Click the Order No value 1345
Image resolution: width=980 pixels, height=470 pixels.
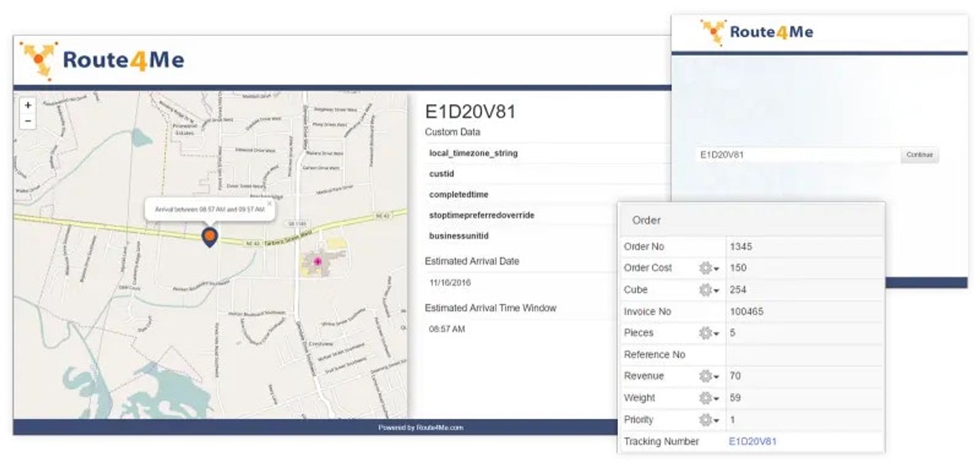click(740, 246)
